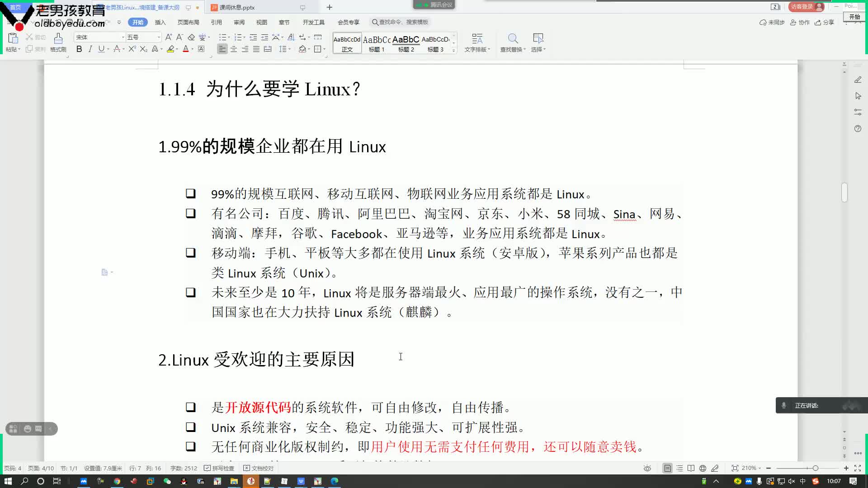Open the 文字排版 dropdown
Screen dimensions: 868x488
coord(477,43)
